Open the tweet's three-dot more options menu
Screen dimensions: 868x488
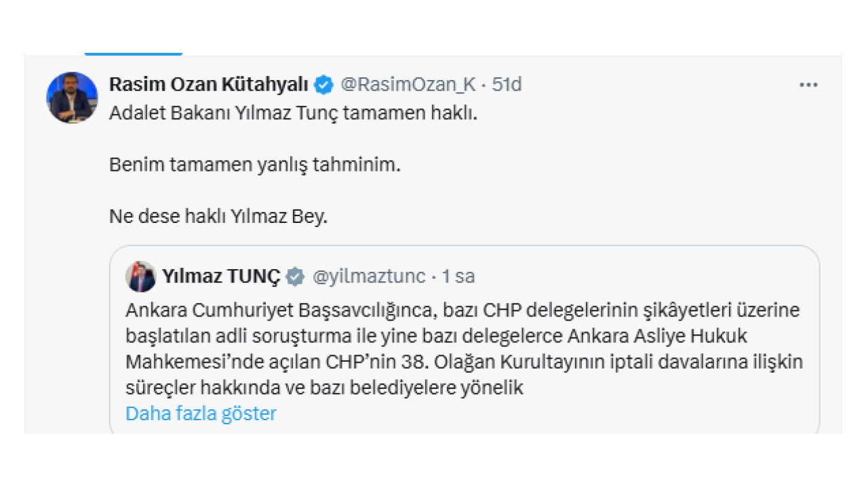(x=808, y=85)
